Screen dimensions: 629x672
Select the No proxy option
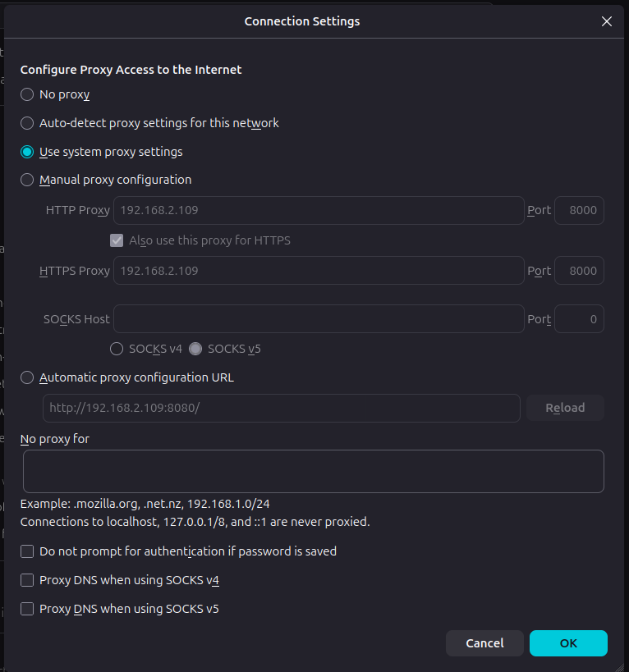pos(27,94)
